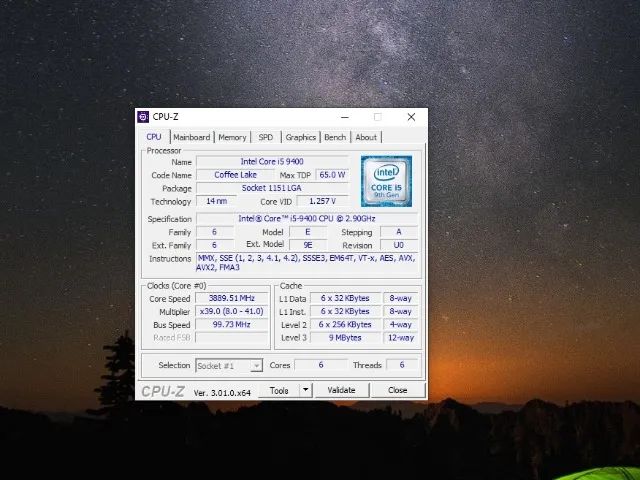Screen dimensions: 640x480
Task: Select the CPU tab
Action: click(x=154, y=137)
